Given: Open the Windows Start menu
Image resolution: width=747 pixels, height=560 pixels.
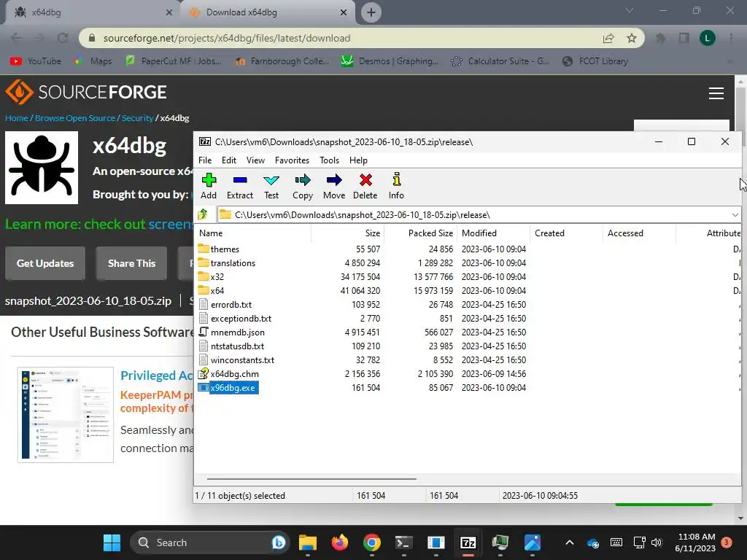Looking at the screenshot, I should pos(112,542).
